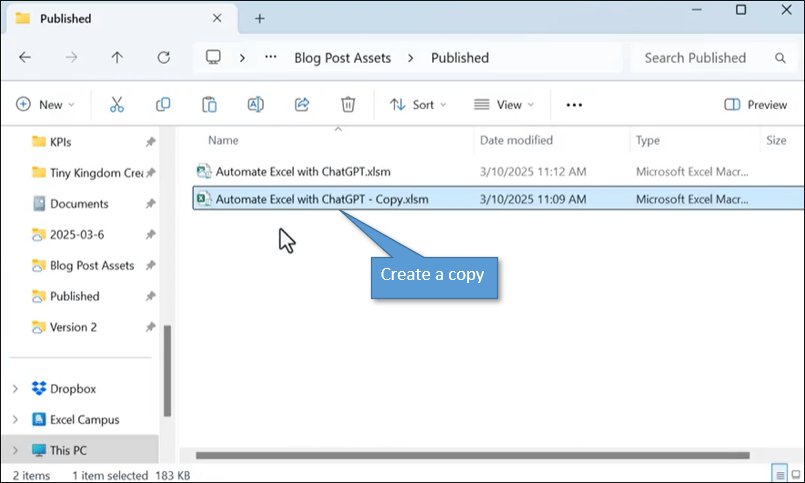Open the New dropdown menu
Viewport: 805px width, 483px height.
(40, 104)
